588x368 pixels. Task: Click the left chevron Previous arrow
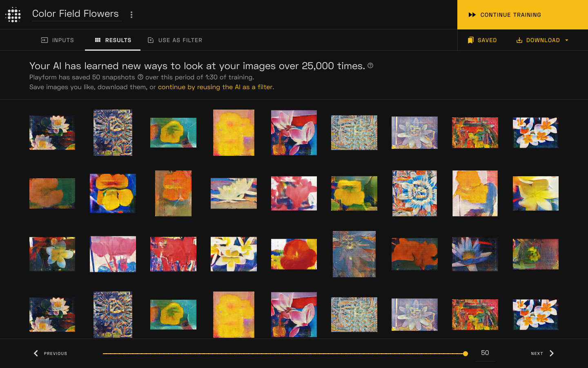point(36,353)
